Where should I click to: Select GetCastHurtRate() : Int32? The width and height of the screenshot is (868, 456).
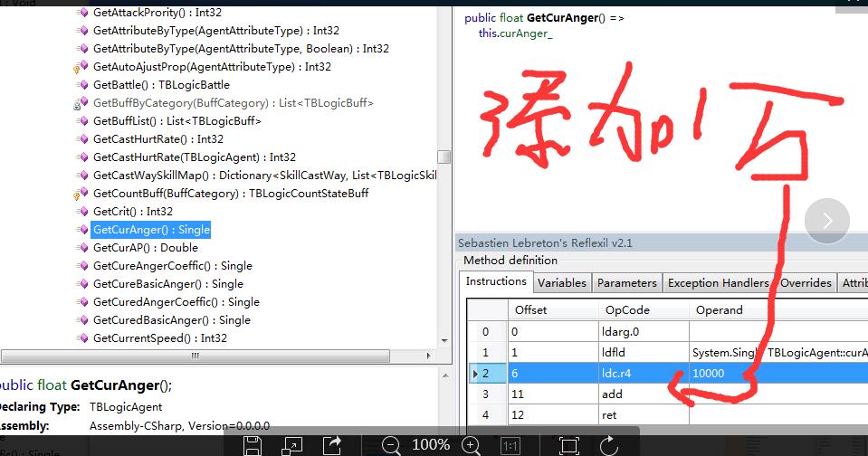pos(158,139)
